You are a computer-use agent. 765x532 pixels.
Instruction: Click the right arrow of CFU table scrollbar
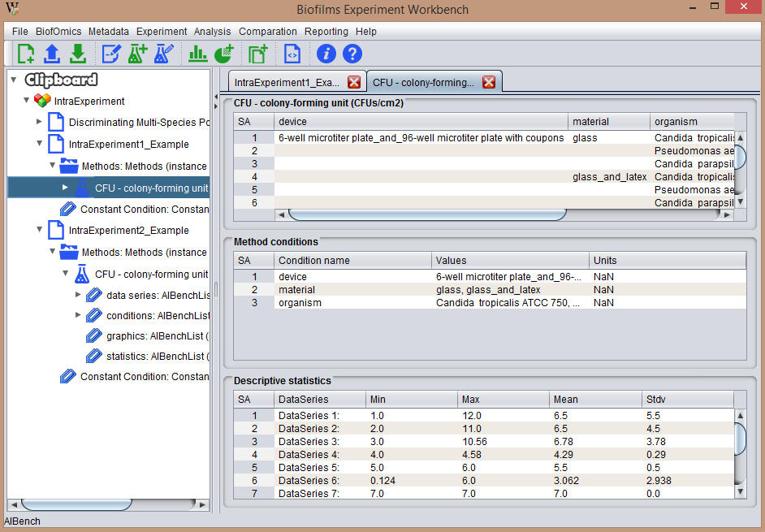tap(728, 214)
